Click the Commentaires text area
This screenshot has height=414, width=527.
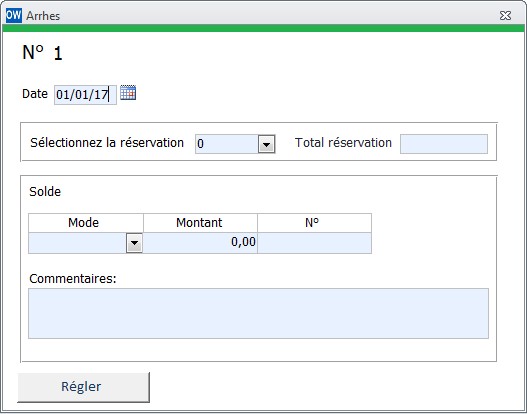pos(258,313)
